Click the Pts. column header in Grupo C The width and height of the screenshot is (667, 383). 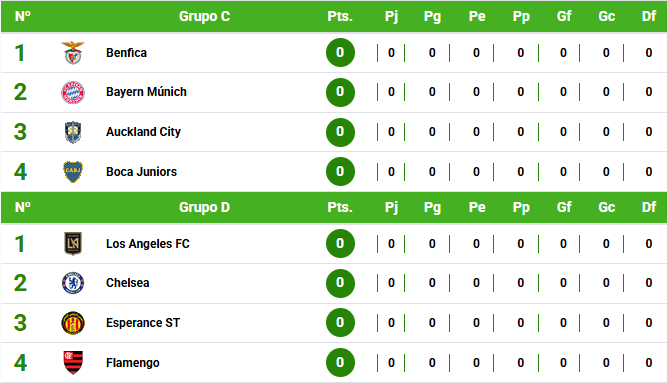coord(340,16)
